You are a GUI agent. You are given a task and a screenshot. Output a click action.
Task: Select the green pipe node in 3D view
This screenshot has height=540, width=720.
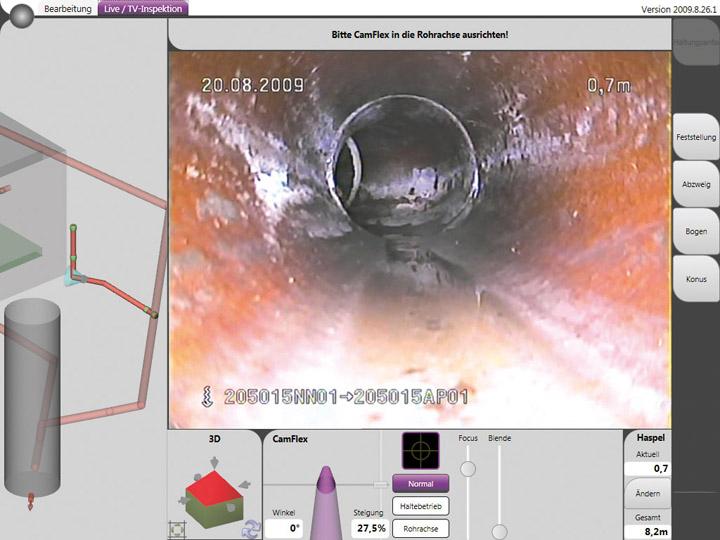pos(72,229)
